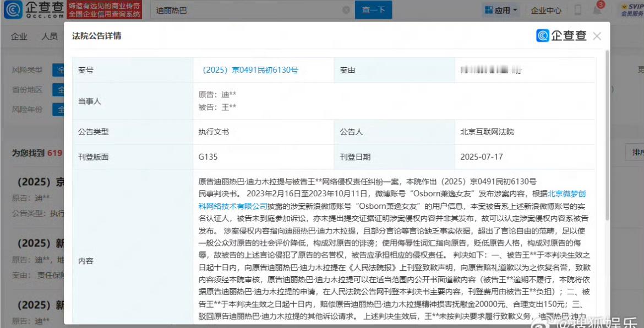
Task: Click the 公告人 label cell
Action: 351,132
